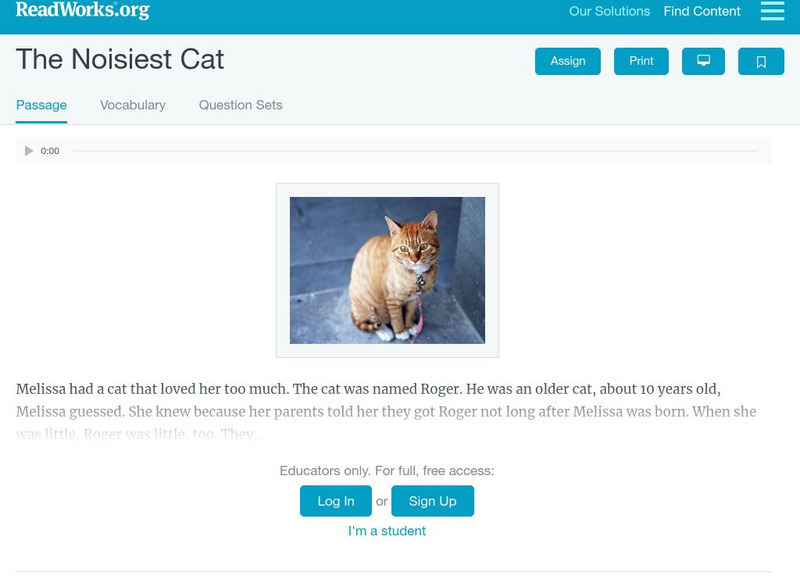Screen dimensions: 800x576
Task: Click the Log In button
Action: click(336, 501)
